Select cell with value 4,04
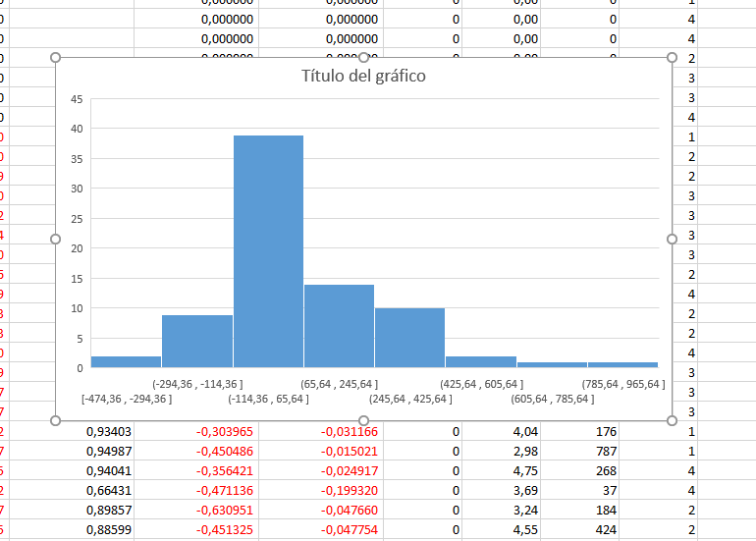This screenshot has height=541, width=756. pyautogui.click(x=502, y=432)
